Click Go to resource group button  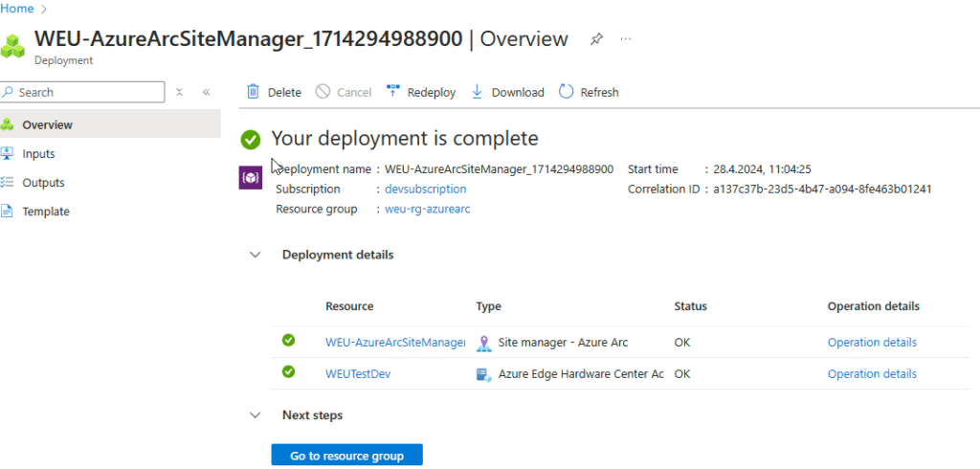(346, 456)
